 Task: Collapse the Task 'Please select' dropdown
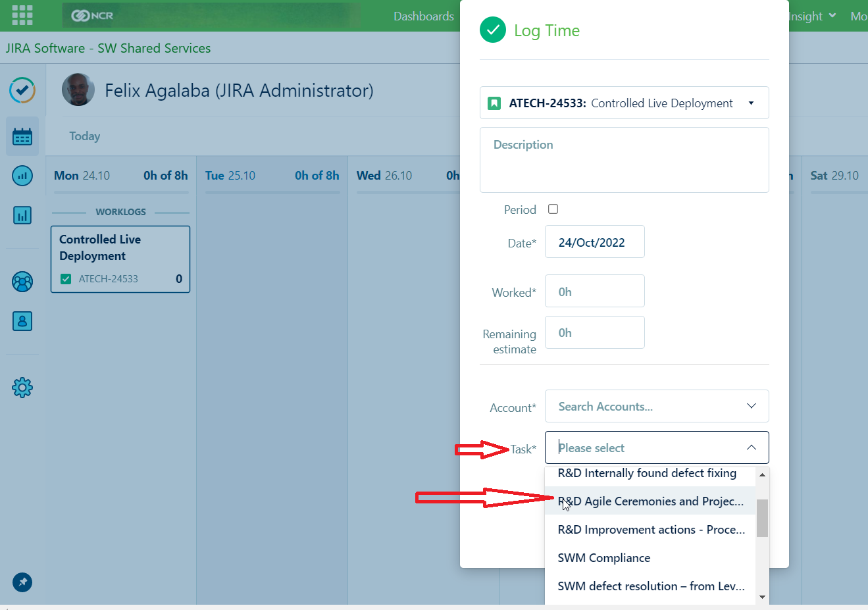click(x=751, y=447)
